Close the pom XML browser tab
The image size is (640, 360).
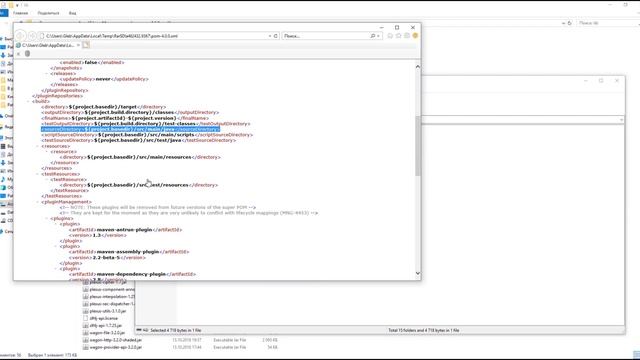pyautogui.click(x=78, y=45)
